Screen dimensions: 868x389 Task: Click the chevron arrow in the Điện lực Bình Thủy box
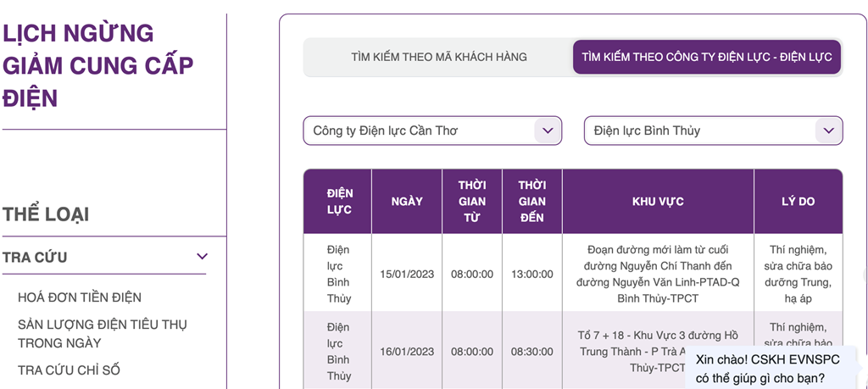(828, 131)
